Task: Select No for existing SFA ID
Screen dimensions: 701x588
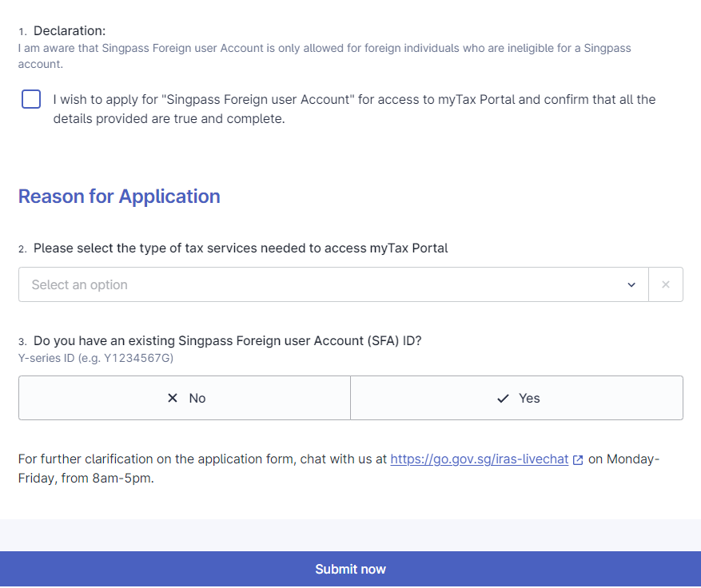Action: (185, 398)
